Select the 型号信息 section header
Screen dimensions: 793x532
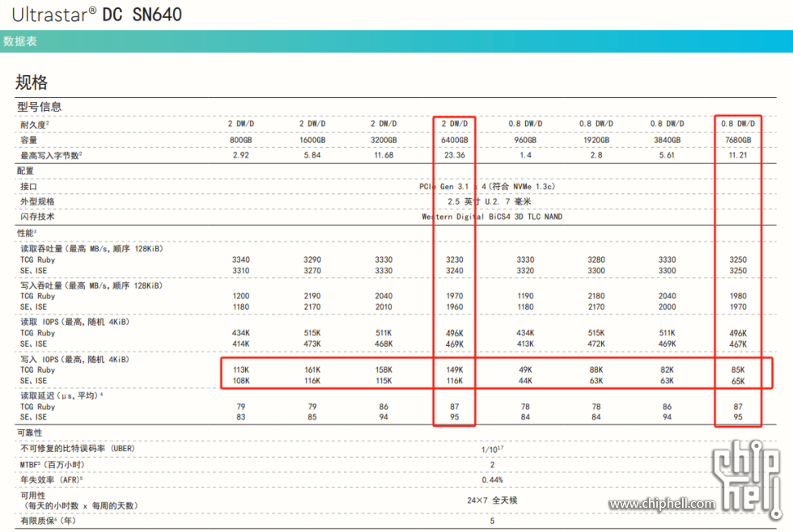(x=39, y=107)
